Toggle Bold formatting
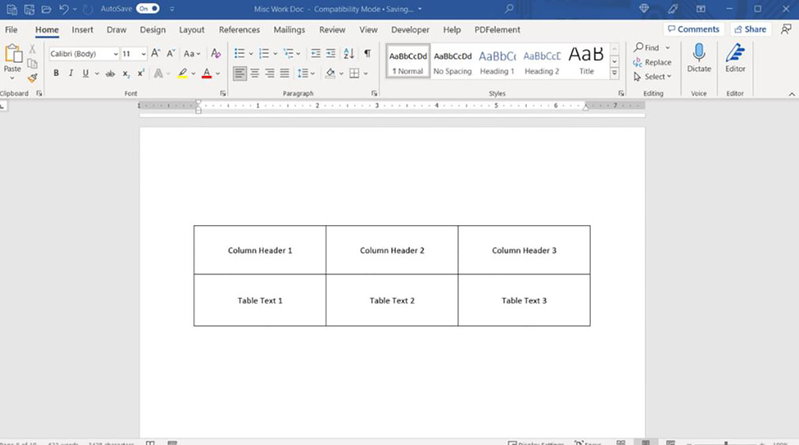799x445 pixels. 56,73
